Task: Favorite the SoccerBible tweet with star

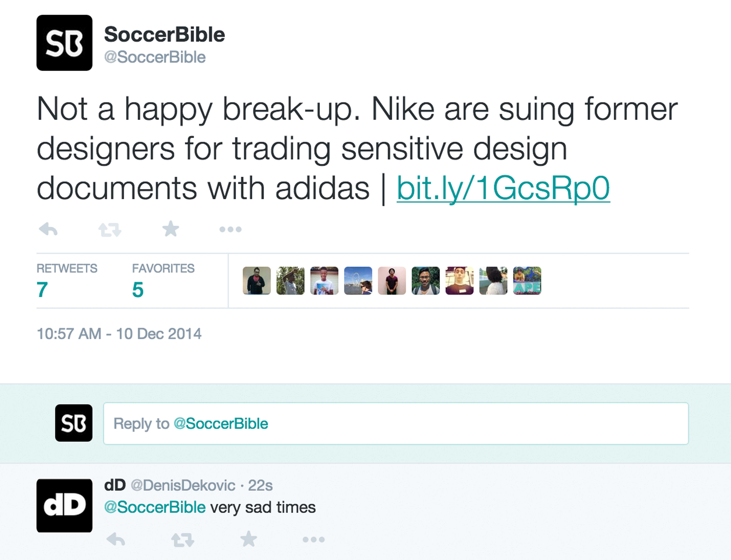Action: (x=171, y=229)
